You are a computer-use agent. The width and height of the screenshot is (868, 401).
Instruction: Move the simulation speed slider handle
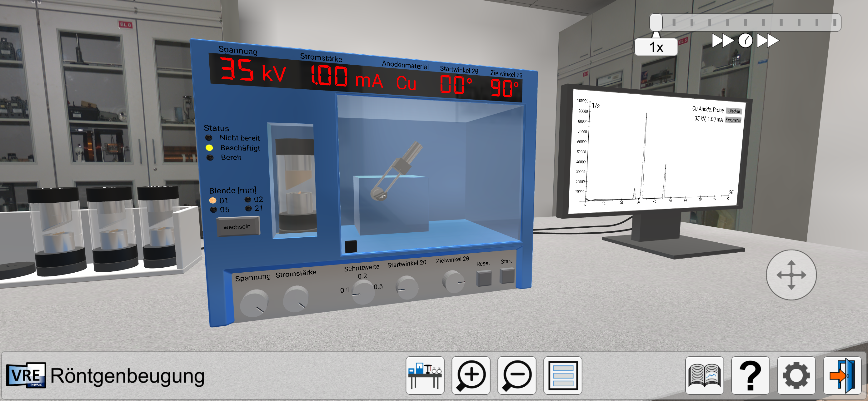656,22
